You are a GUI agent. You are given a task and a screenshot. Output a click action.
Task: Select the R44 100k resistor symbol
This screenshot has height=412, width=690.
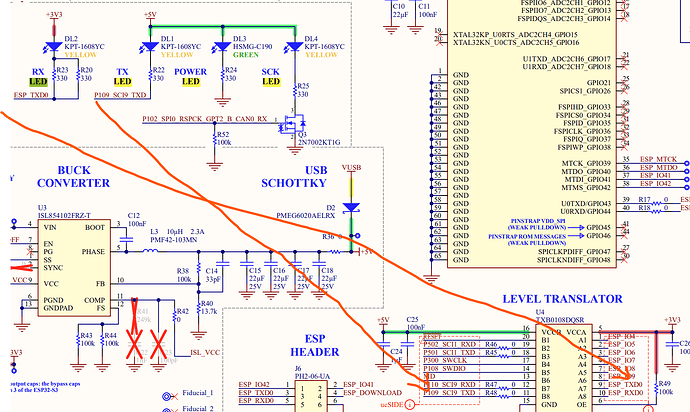click(x=103, y=339)
